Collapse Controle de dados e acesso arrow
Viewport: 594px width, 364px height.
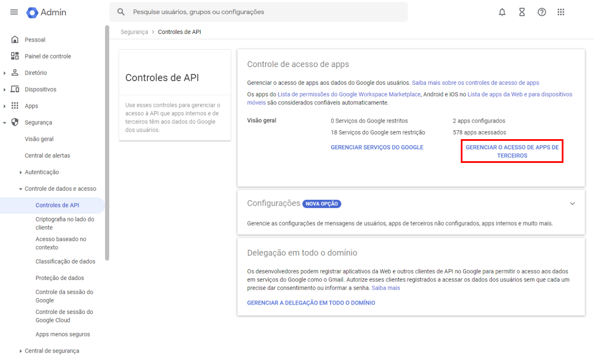21,189
